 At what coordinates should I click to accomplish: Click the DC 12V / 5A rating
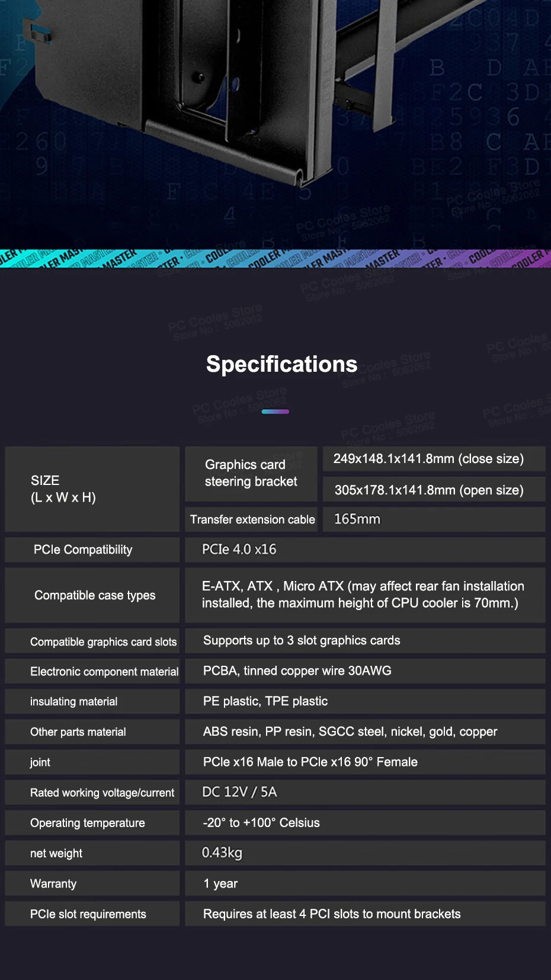click(239, 792)
